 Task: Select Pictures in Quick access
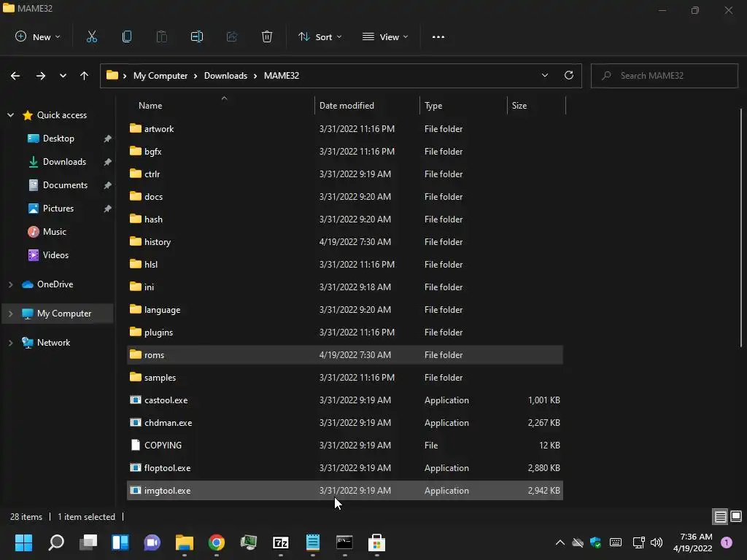pyautogui.click(x=58, y=208)
